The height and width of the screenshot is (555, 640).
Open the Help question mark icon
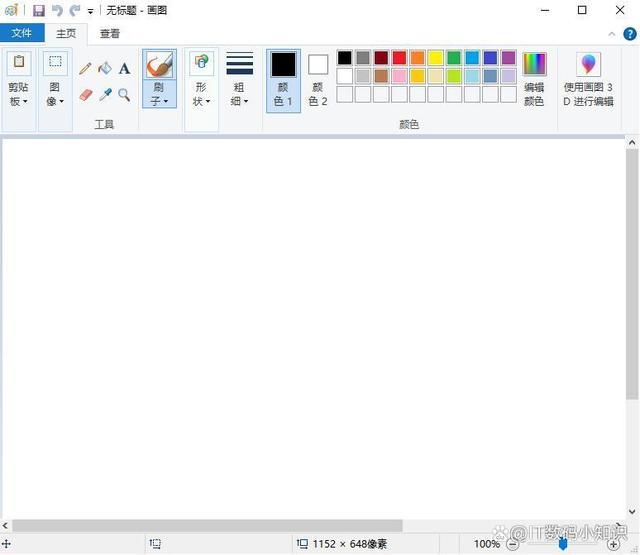pos(630,34)
